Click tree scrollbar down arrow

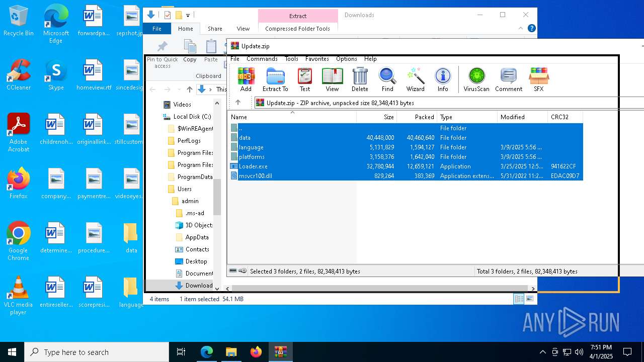[x=217, y=289]
